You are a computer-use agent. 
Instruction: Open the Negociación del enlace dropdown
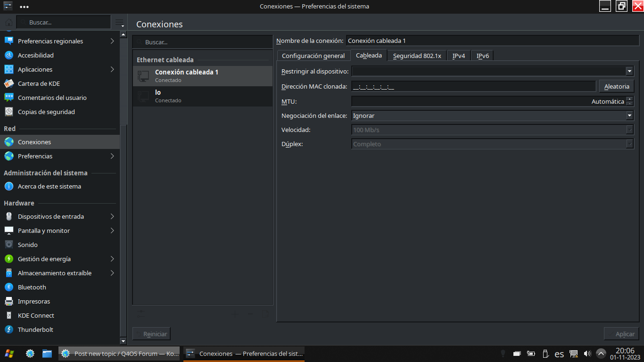point(629,115)
